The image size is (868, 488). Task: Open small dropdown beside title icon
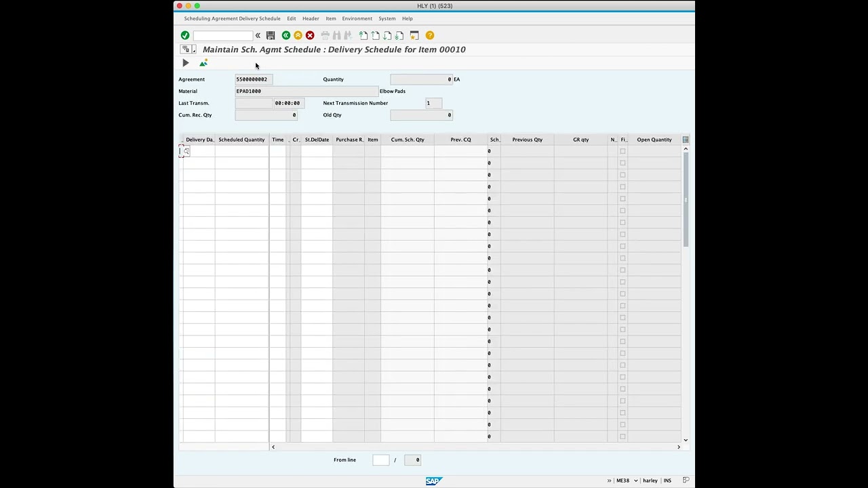click(194, 49)
